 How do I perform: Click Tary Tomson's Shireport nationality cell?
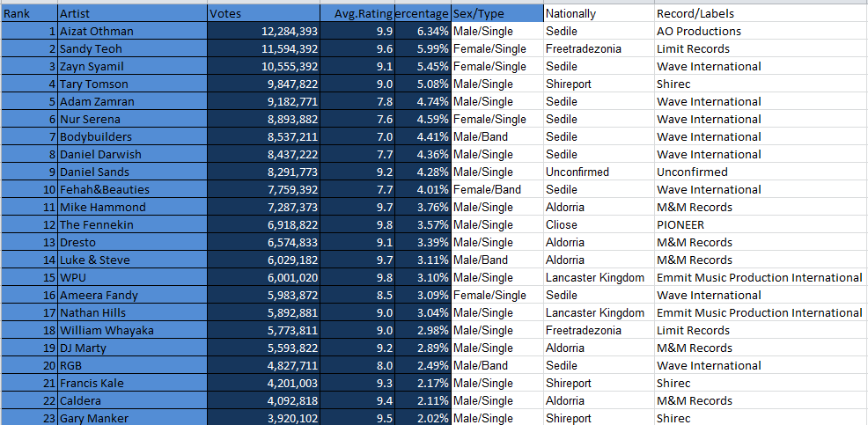point(599,84)
